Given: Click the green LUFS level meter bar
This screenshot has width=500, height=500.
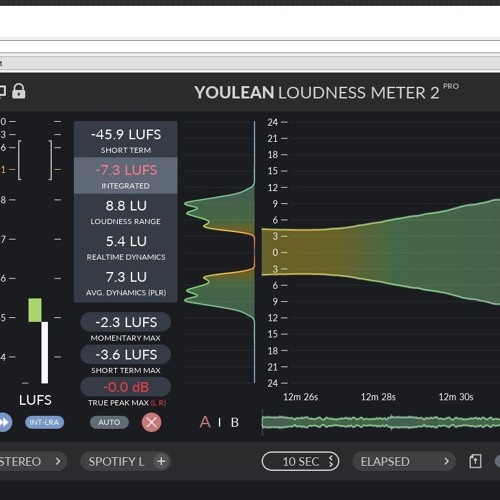Looking at the screenshot, I should [35, 310].
